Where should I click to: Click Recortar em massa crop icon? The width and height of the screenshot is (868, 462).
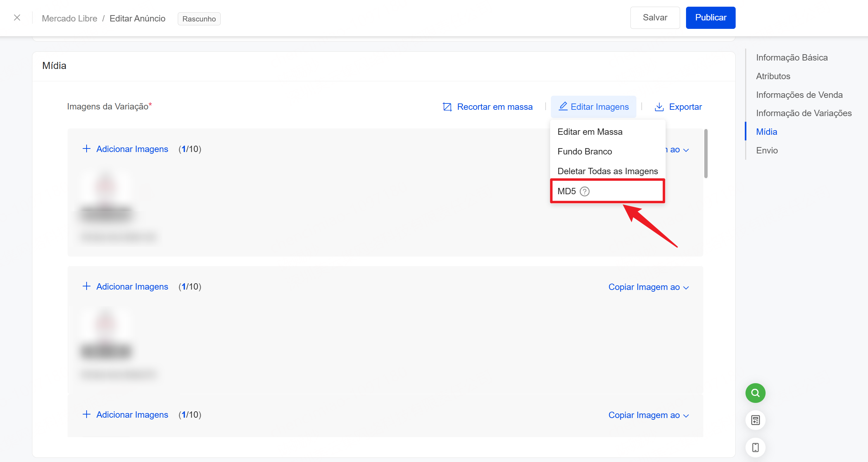click(447, 107)
